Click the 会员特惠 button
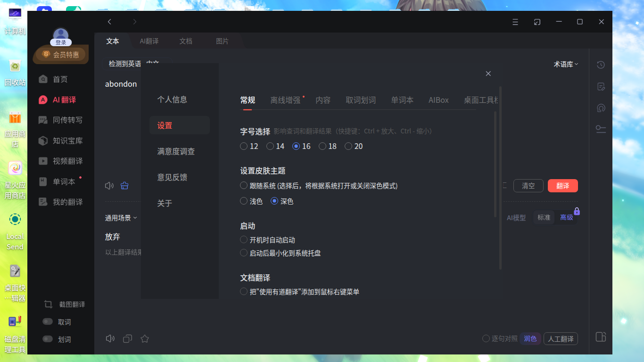This screenshot has width=644, height=362. tap(61, 55)
